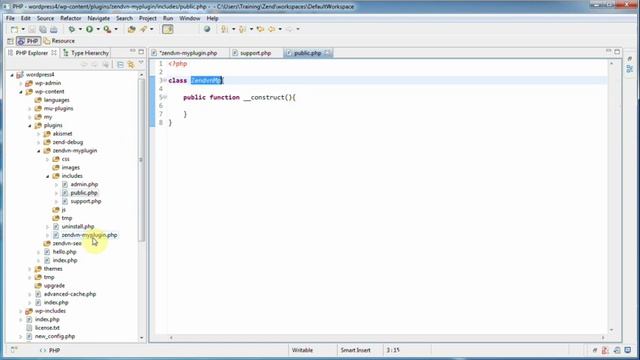Click the Print toolbar icon
The height and width of the screenshot is (360, 640).
point(54,29)
